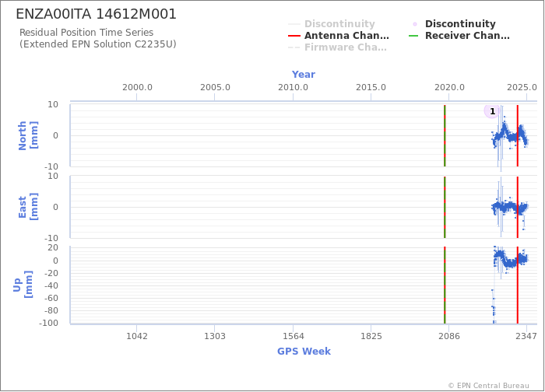
Task: Toggle the Discontinuity point-marker legend entry
Action: tap(452, 24)
